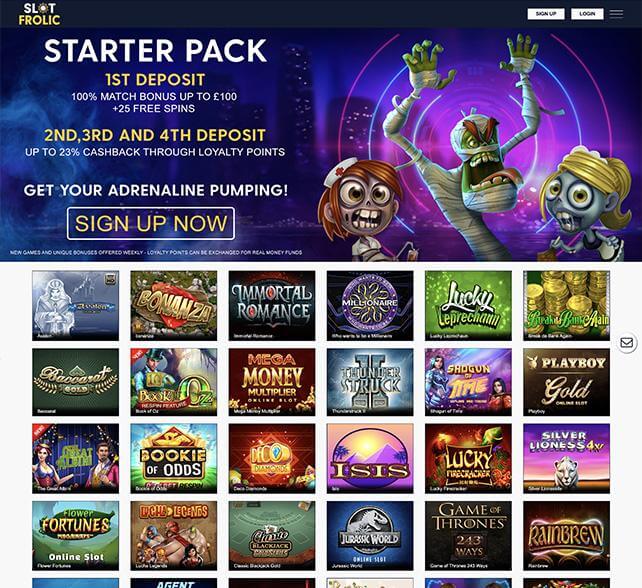Click the SIGN UP button in header
Viewport: 642px width, 588px height.
[x=546, y=14]
